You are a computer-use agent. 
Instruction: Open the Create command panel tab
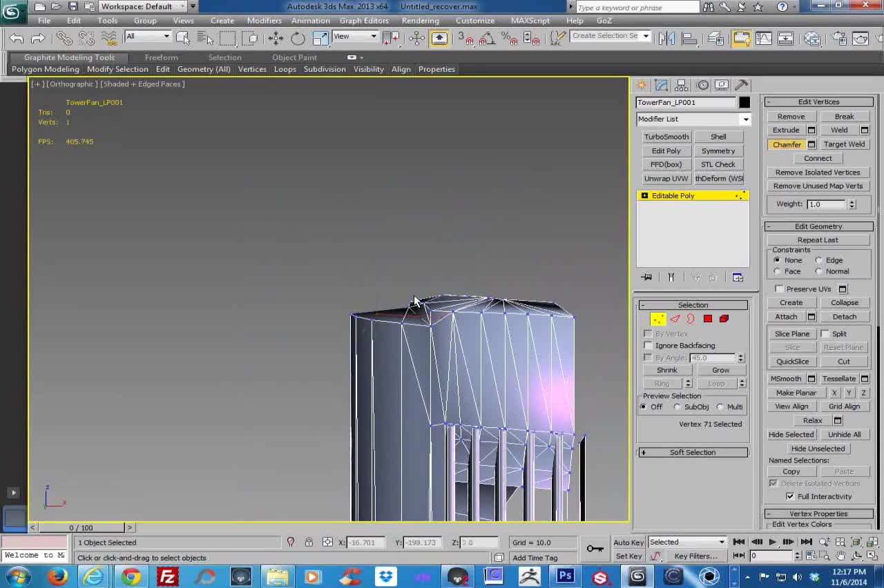pyautogui.click(x=642, y=85)
